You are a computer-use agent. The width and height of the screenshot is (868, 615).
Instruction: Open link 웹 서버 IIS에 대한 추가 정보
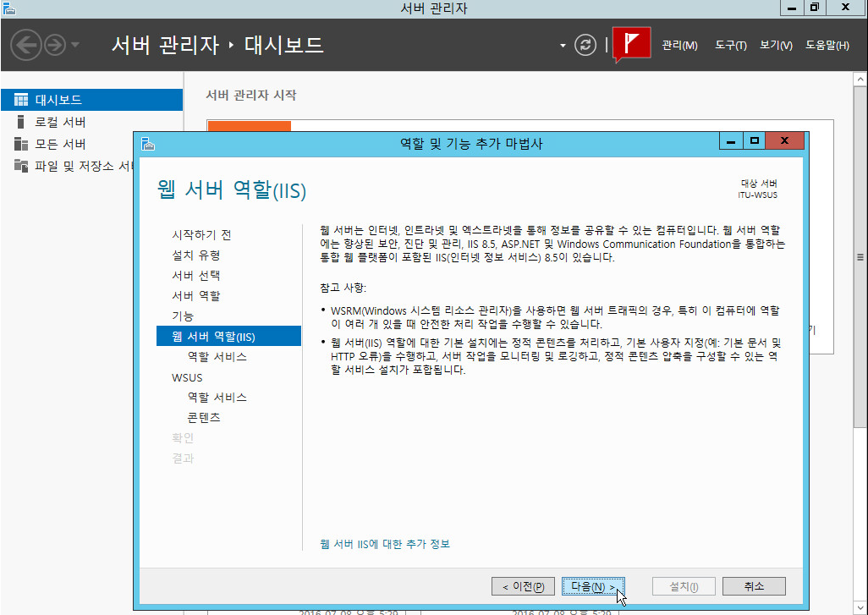coord(385,544)
